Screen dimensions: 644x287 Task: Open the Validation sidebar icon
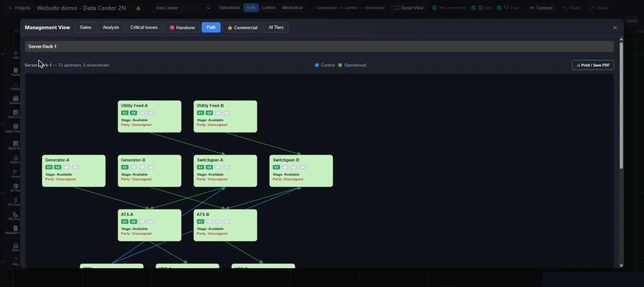16,230
